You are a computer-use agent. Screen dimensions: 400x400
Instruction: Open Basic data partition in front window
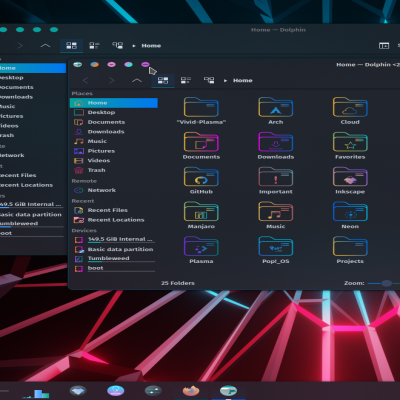coord(114,249)
